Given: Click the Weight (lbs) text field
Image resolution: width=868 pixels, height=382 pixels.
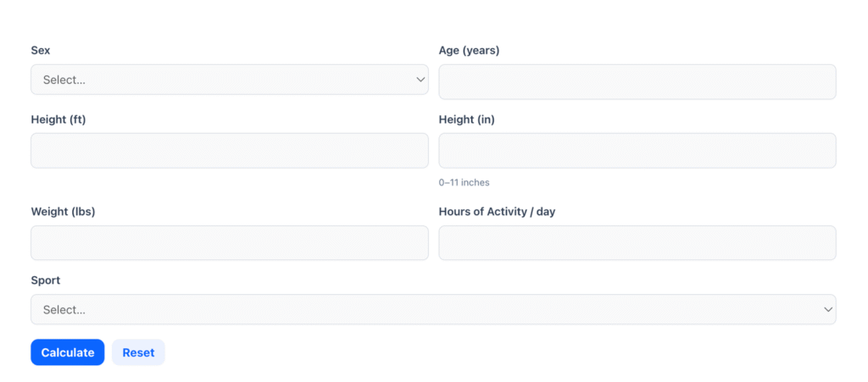Looking at the screenshot, I should 229,243.
